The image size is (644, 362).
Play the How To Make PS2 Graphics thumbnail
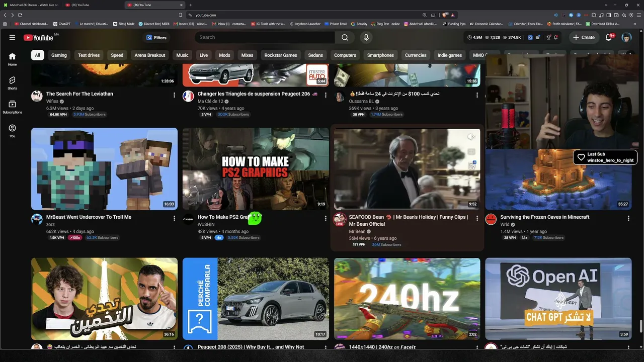pyautogui.click(x=256, y=169)
